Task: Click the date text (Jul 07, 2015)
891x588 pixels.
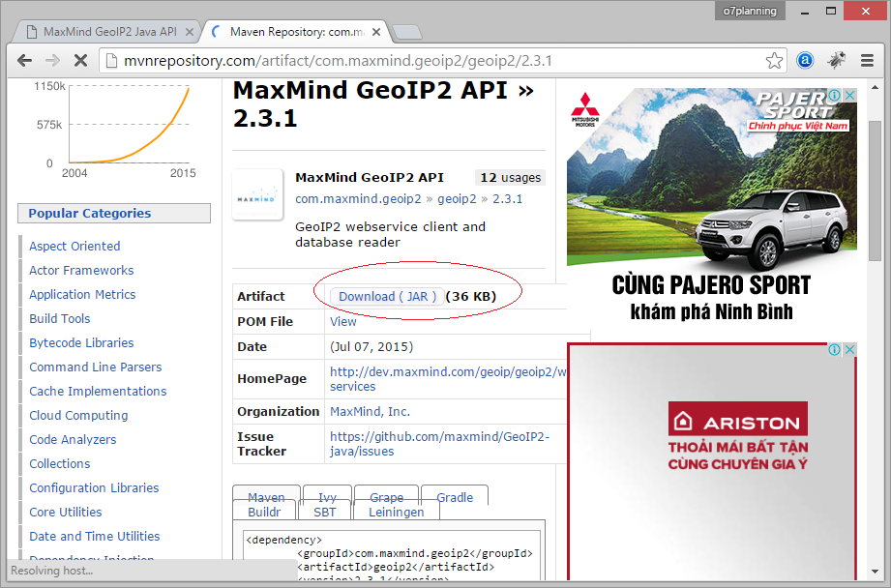Action: (x=371, y=346)
